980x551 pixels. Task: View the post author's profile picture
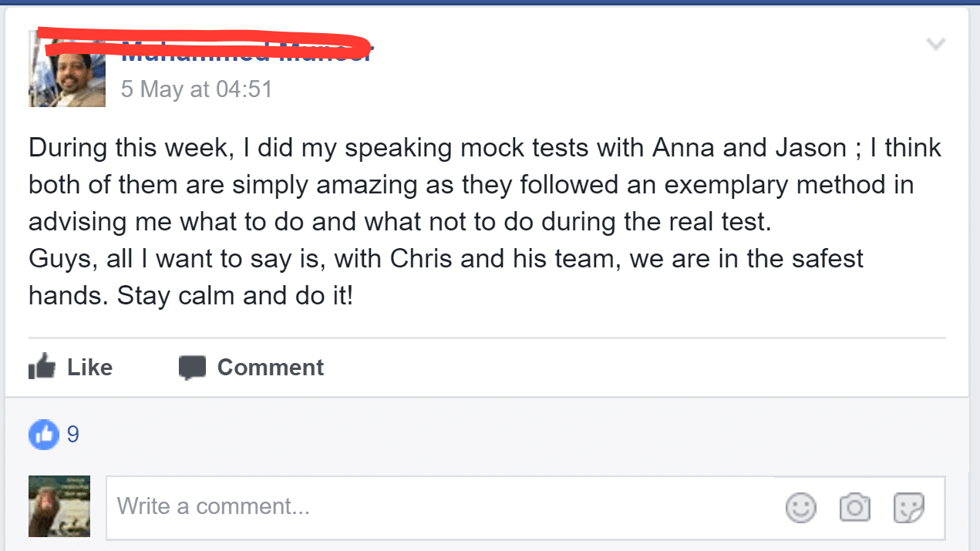click(x=66, y=69)
